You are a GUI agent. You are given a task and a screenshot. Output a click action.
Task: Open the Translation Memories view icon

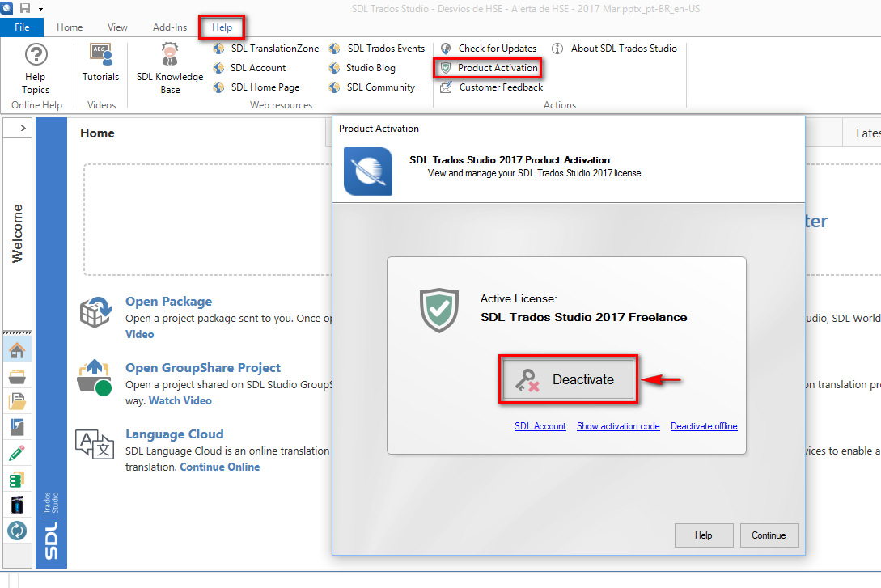tap(18, 480)
